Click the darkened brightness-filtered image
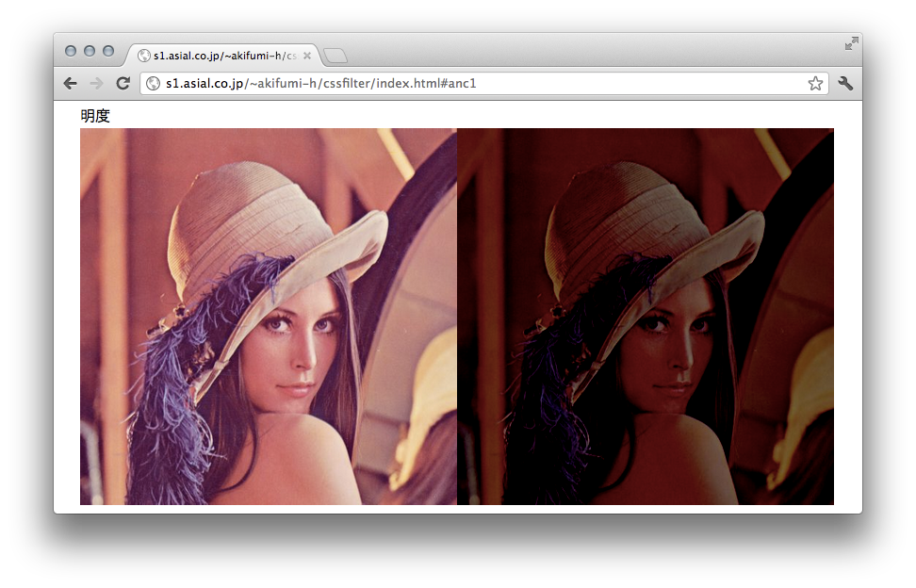Screen dimensions: 916x588 (x=646, y=316)
